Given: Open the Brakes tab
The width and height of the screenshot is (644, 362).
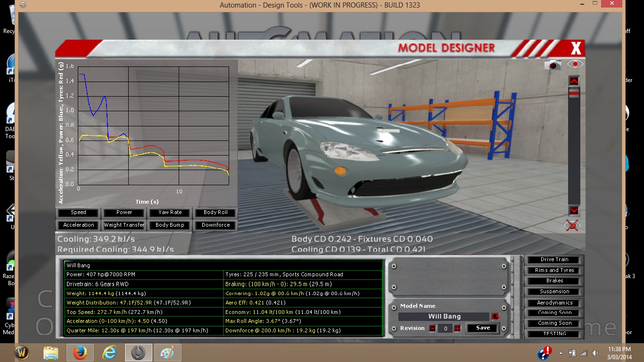Looking at the screenshot, I should pyautogui.click(x=554, y=281).
